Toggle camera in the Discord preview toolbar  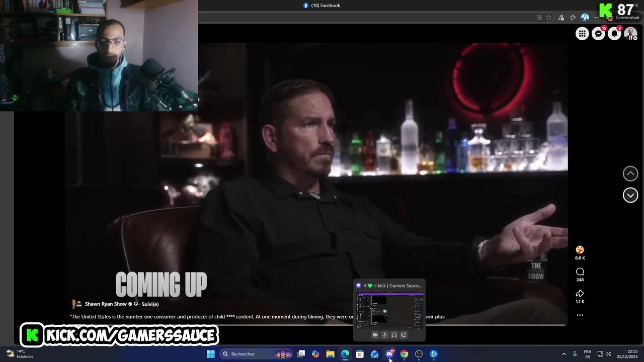[375, 335]
